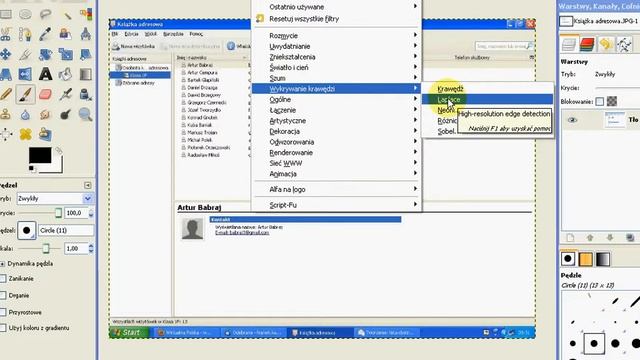Select the Ink tool
This screenshot has width=640, height=360.
point(85,94)
